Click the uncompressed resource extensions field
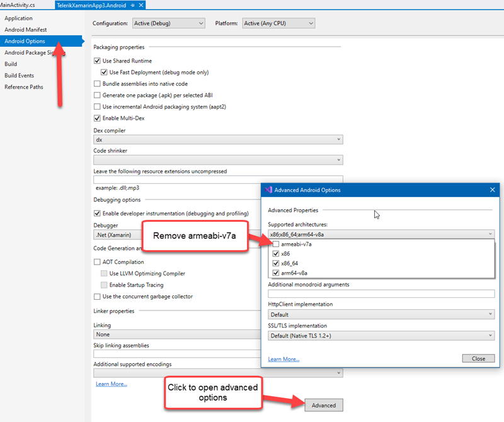Screen dimensions: 504x422 (x=218, y=180)
